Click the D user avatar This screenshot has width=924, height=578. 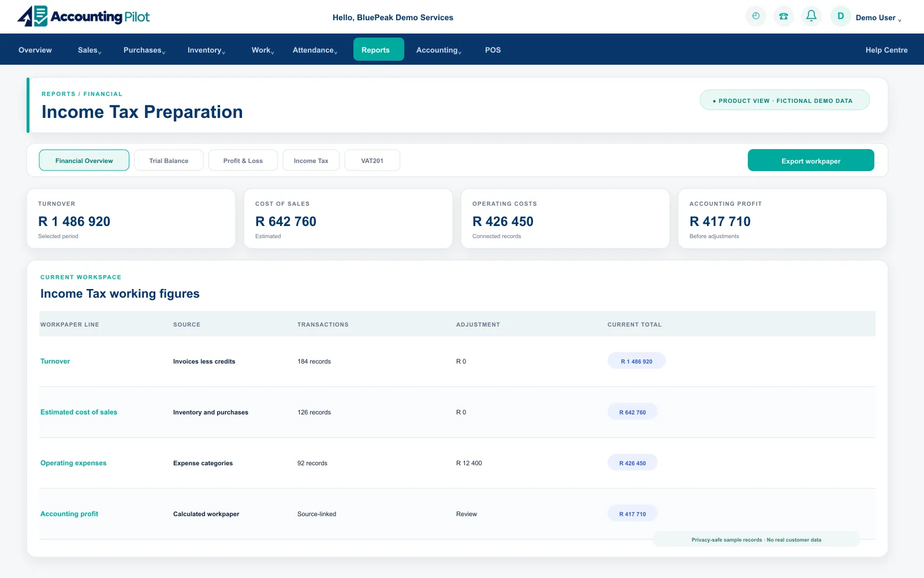coord(841,16)
